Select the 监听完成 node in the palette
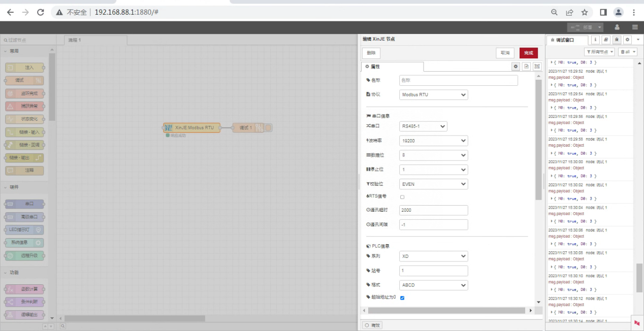Screen dimensions: 644x331 pyautogui.click(x=24, y=93)
